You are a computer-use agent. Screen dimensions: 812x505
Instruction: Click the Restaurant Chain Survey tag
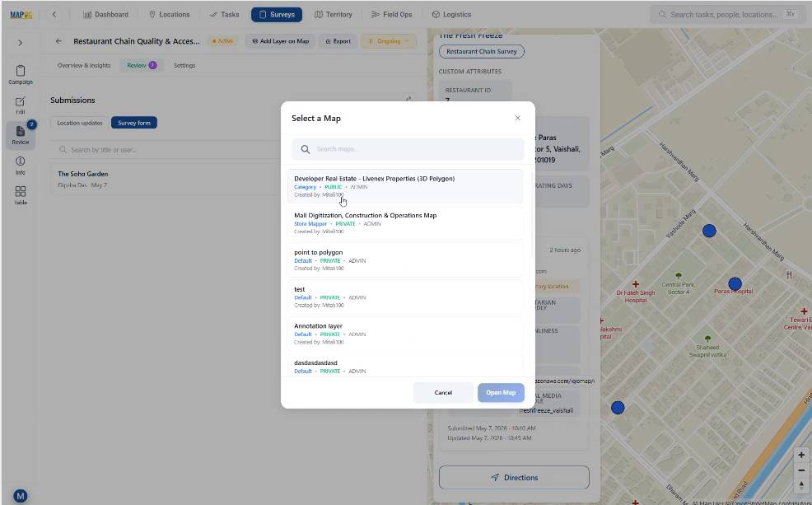(x=482, y=51)
